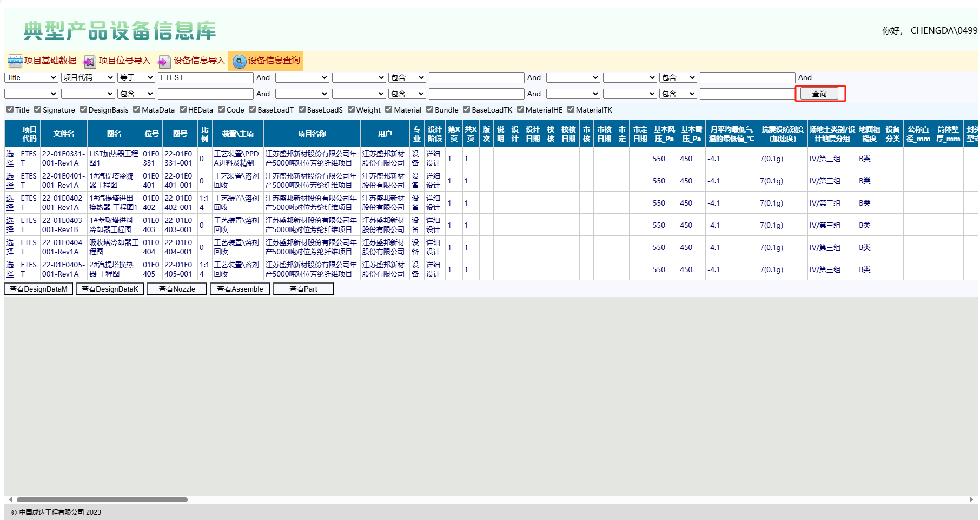Click the 设备信息查询 magnifier icon
The height and width of the screenshot is (520, 980).
tap(239, 61)
